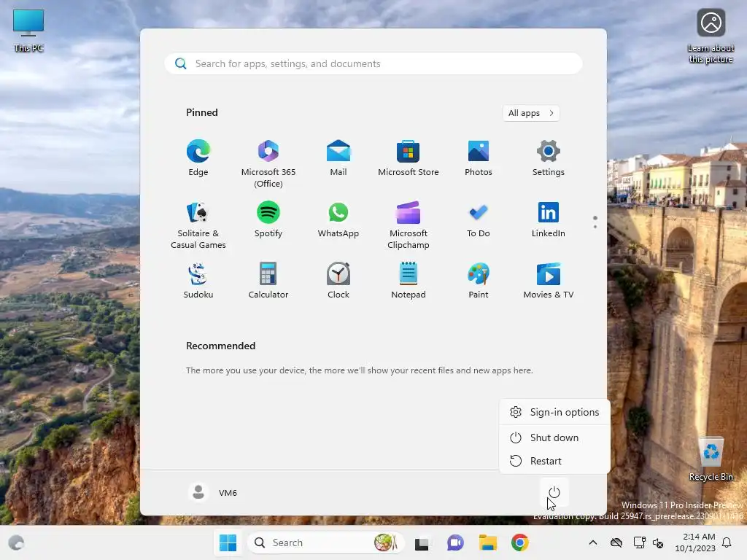Launch Solitaire & Casual Games

click(198, 225)
